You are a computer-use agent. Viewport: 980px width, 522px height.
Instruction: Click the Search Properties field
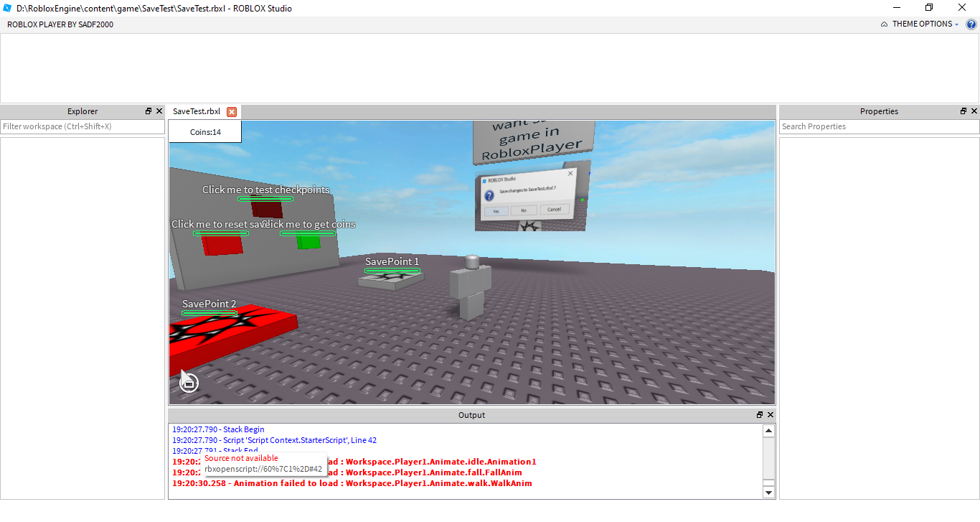pos(880,126)
